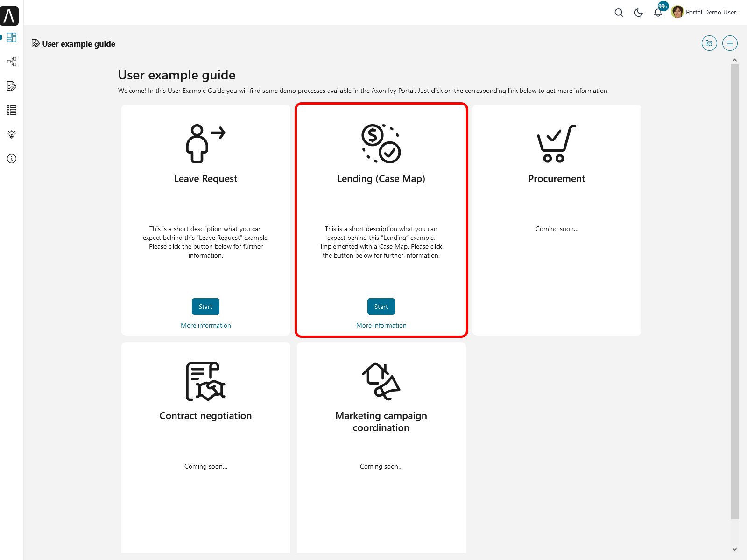747x560 pixels.
Task: Click the scrollbar up arrow
Action: [x=734, y=60]
